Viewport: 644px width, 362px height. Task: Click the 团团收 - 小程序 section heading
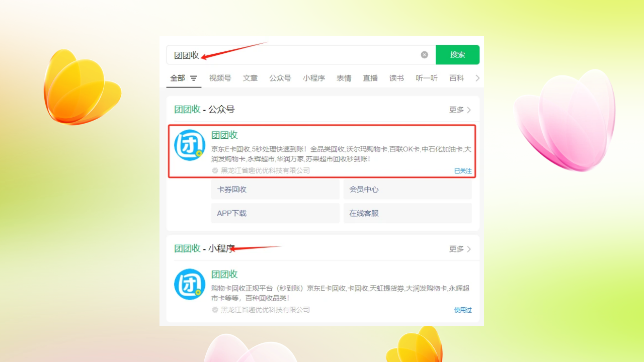pyautogui.click(x=204, y=248)
